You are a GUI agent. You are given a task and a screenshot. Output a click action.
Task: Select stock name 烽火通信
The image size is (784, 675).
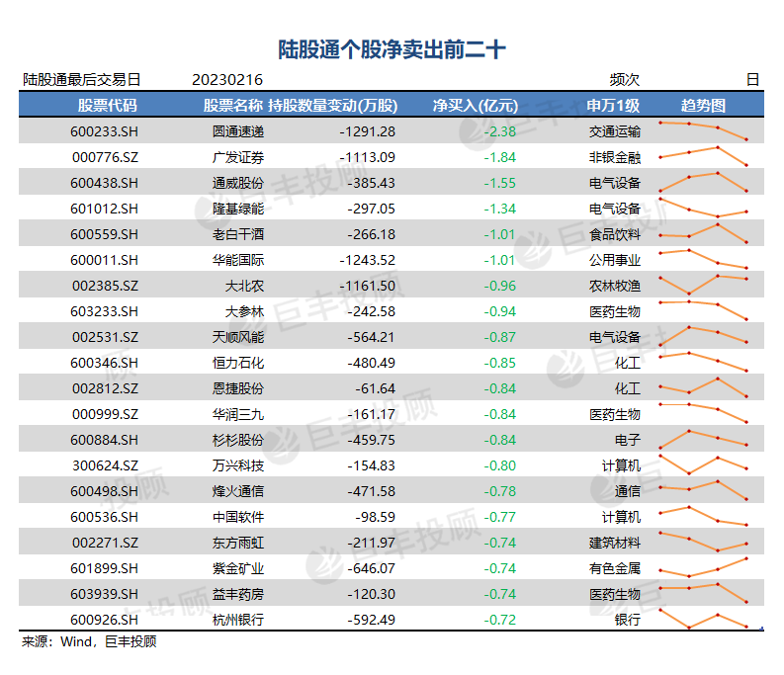[x=238, y=491]
